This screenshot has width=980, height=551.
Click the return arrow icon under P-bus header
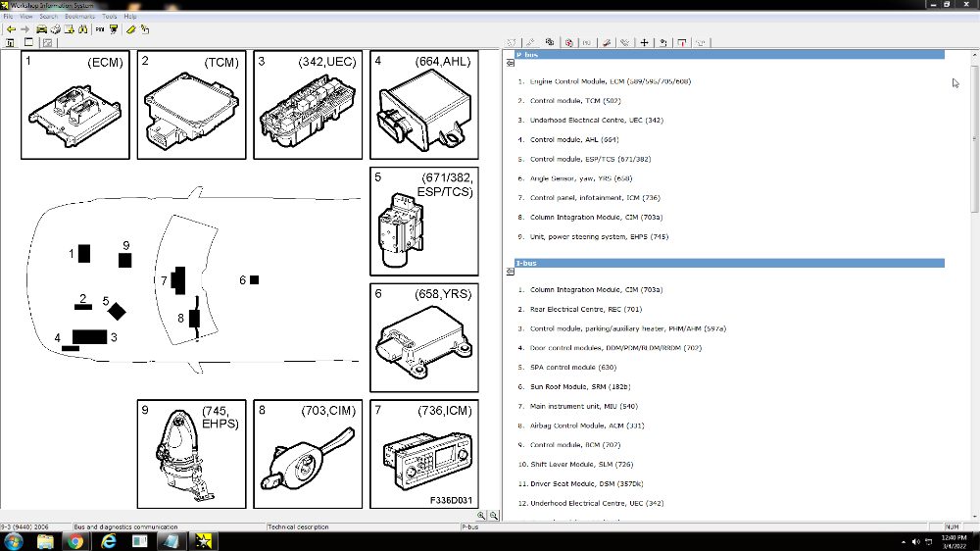click(x=511, y=63)
